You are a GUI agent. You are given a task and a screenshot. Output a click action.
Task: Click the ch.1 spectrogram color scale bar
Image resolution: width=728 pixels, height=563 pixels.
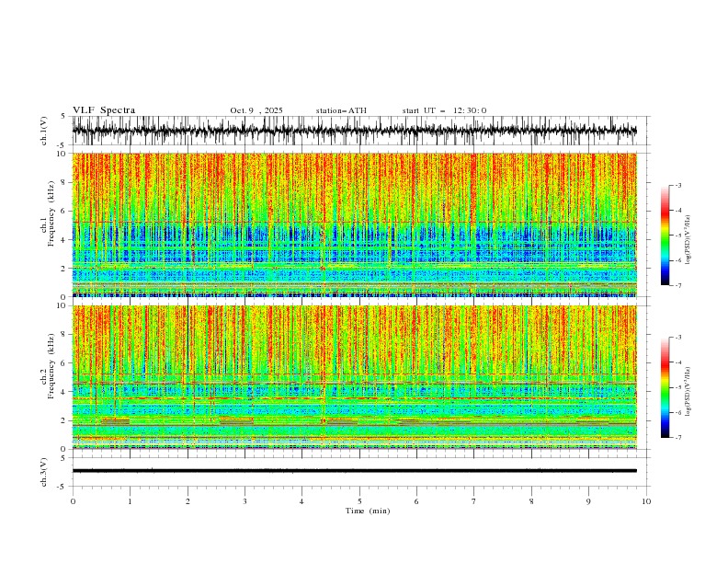665,236
